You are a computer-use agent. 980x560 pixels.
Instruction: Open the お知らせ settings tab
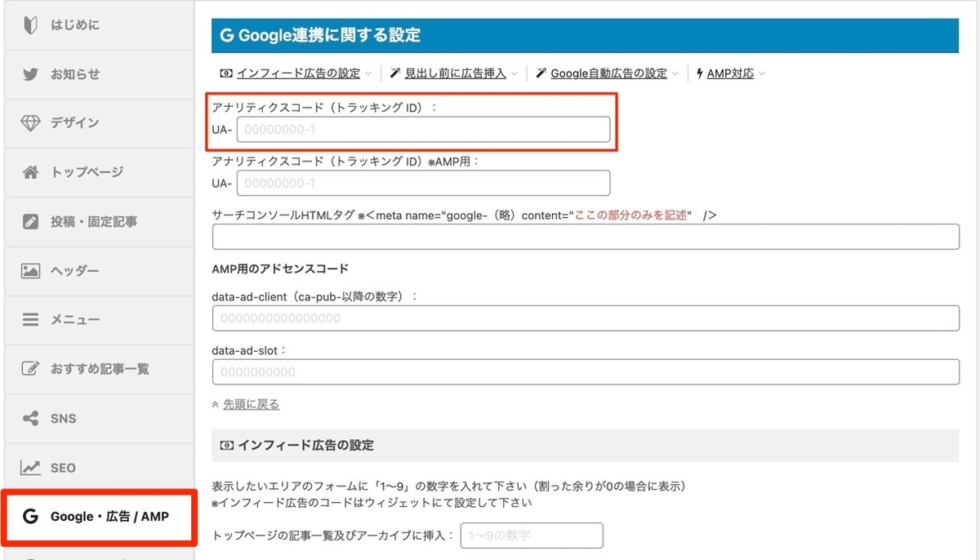(100, 74)
